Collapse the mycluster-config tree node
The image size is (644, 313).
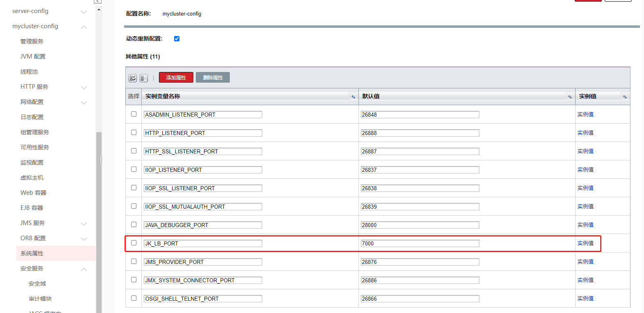pos(84,27)
